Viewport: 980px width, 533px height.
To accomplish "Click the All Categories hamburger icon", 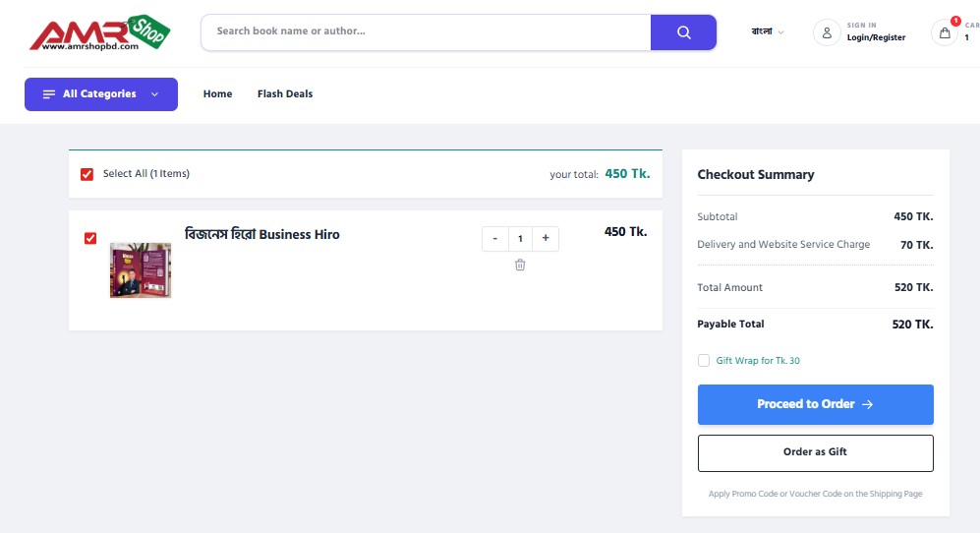I will pyautogui.click(x=49, y=94).
